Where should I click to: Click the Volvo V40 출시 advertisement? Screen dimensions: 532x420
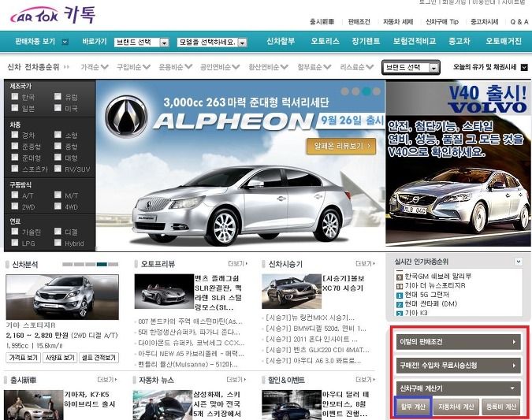pos(459,163)
